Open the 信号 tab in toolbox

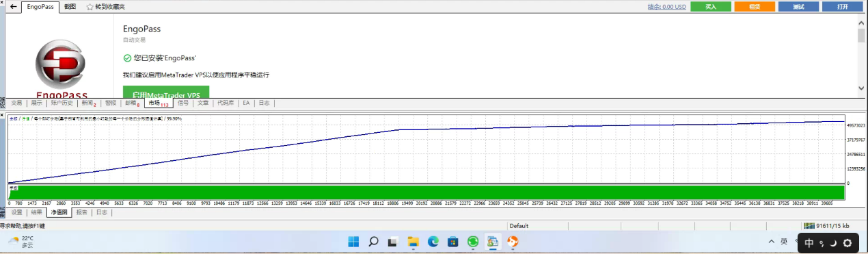pos(183,103)
